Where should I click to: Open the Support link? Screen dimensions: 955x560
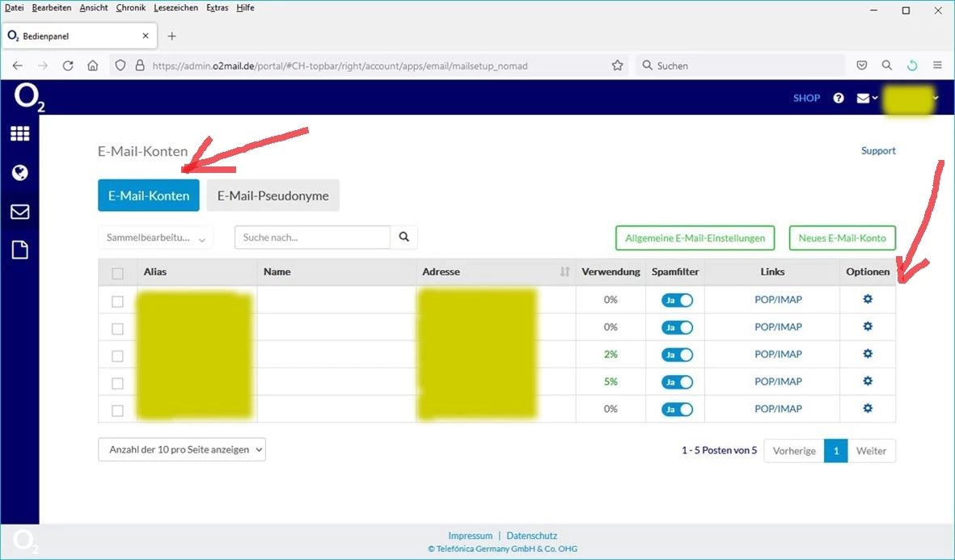tap(878, 151)
